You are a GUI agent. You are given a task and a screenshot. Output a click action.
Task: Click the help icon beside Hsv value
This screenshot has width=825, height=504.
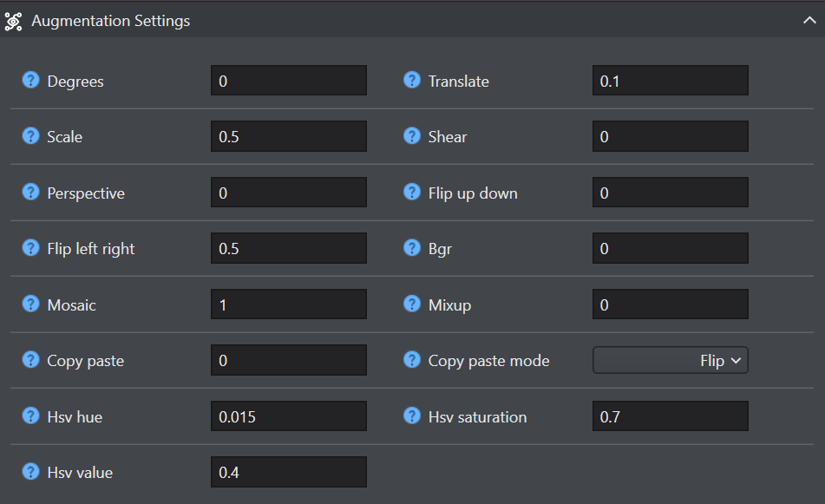[30, 472]
